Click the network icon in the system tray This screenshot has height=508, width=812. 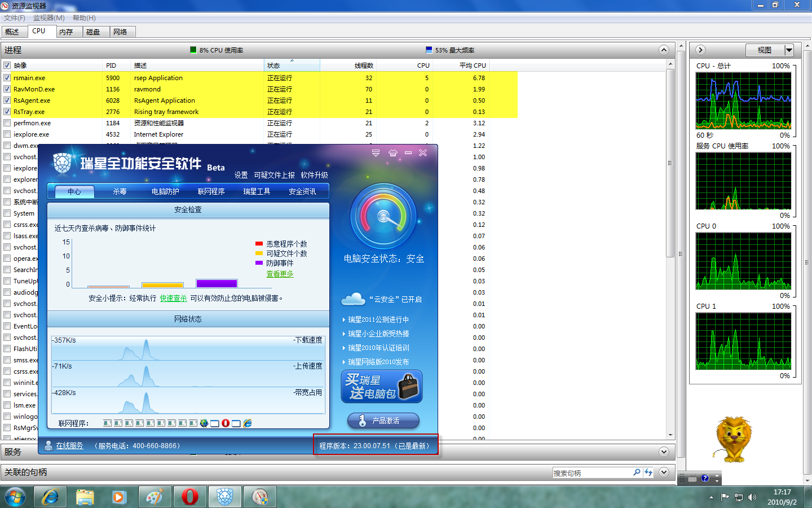739,497
